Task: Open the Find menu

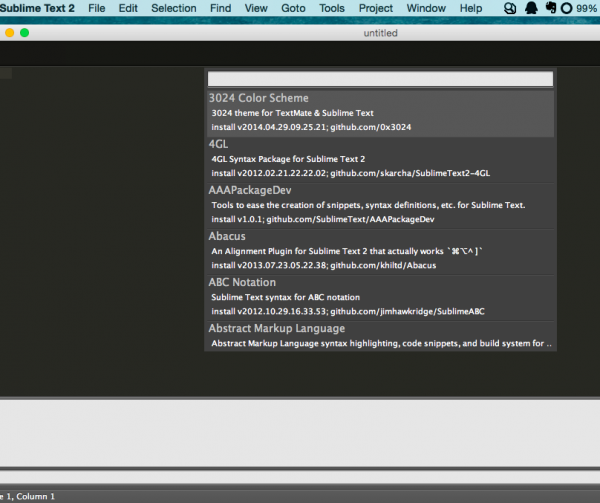Action: 220,8
